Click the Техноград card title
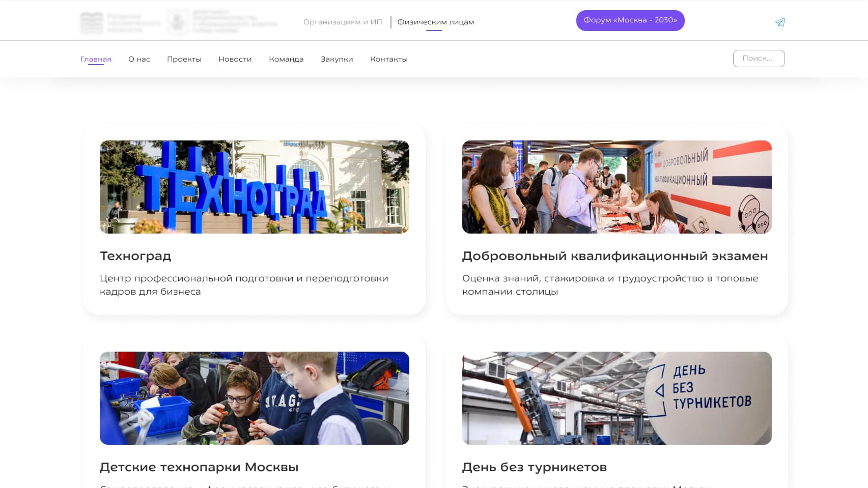868x488 pixels. [x=135, y=256]
